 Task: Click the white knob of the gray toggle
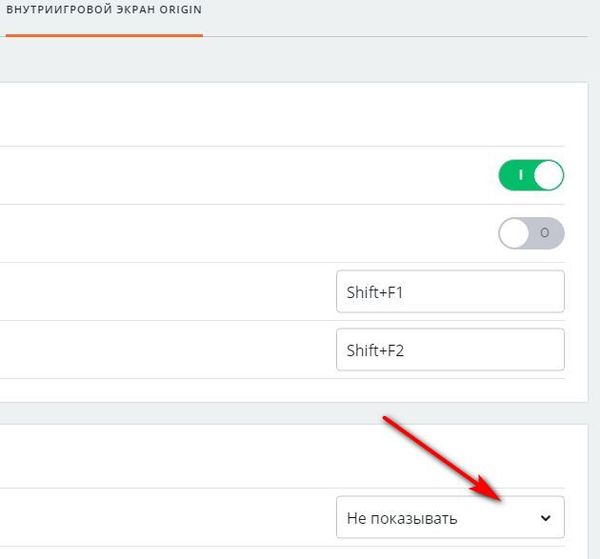click(x=514, y=233)
